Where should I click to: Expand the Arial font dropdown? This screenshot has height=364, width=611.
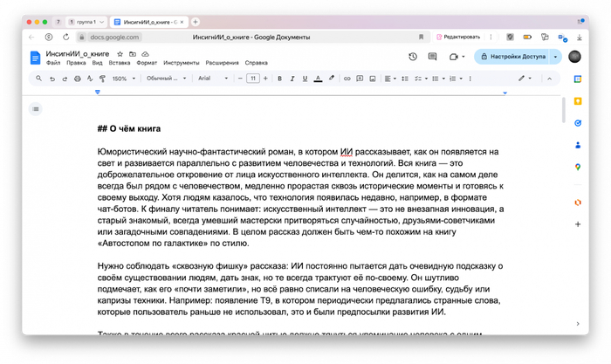(x=212, y=79)
